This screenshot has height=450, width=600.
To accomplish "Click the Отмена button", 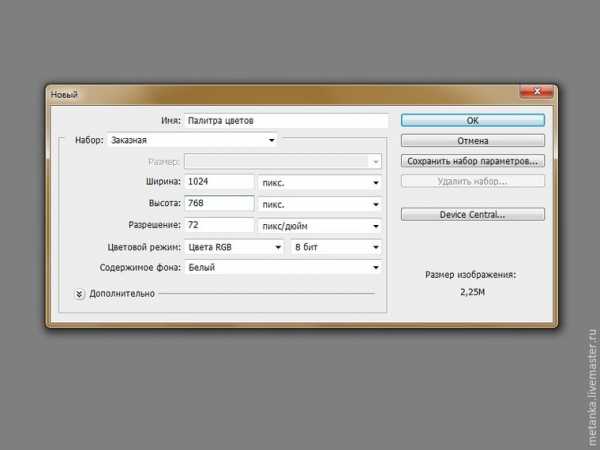I will pos(473,140).
